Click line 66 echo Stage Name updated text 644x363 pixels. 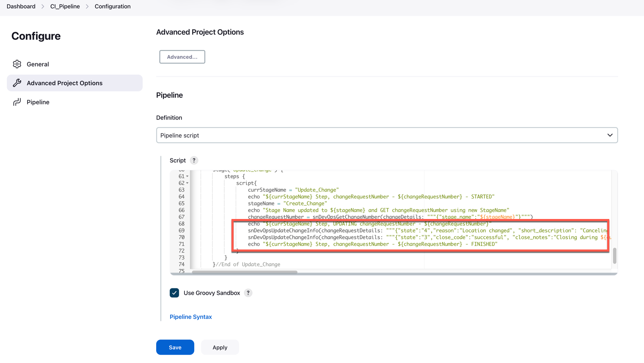pyautogui.click(x=379, y=211)
